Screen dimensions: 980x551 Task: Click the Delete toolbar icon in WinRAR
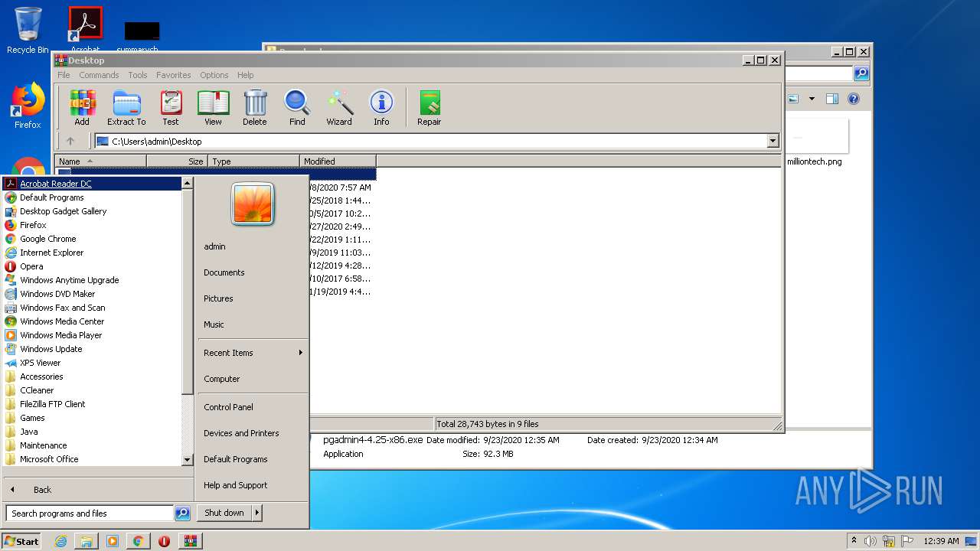coord(255,108)
